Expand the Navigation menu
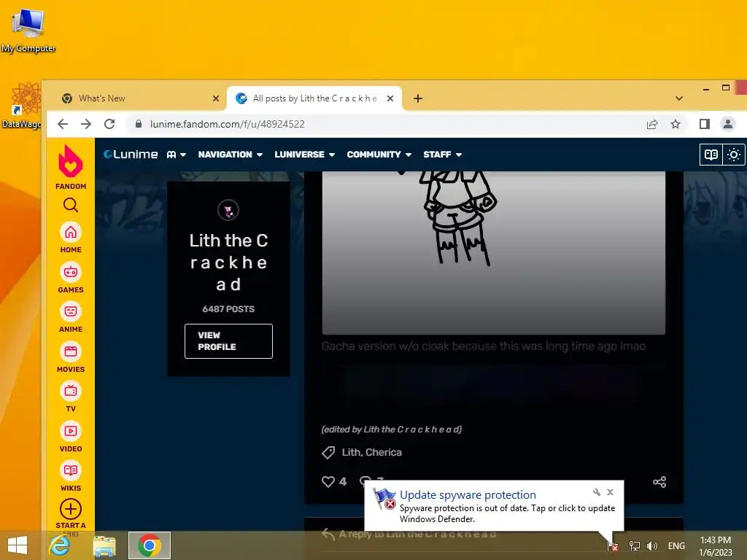The image size is (747, 560). point(231,155)
